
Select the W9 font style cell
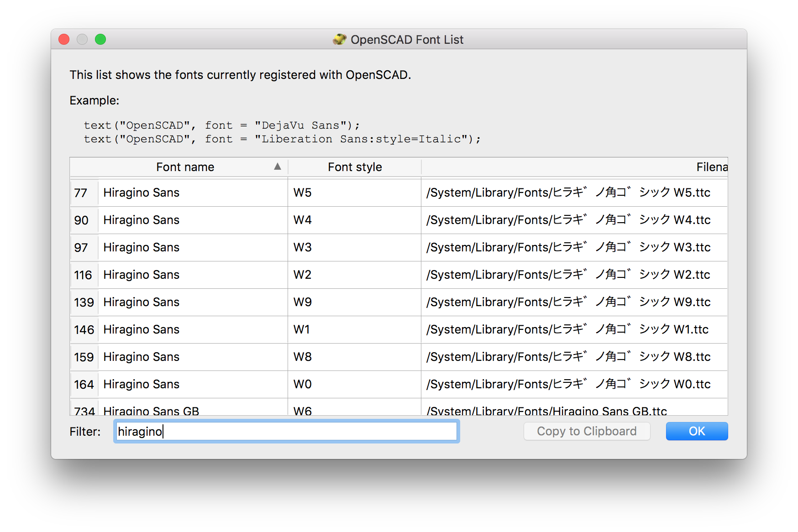(x=355, y=303)
